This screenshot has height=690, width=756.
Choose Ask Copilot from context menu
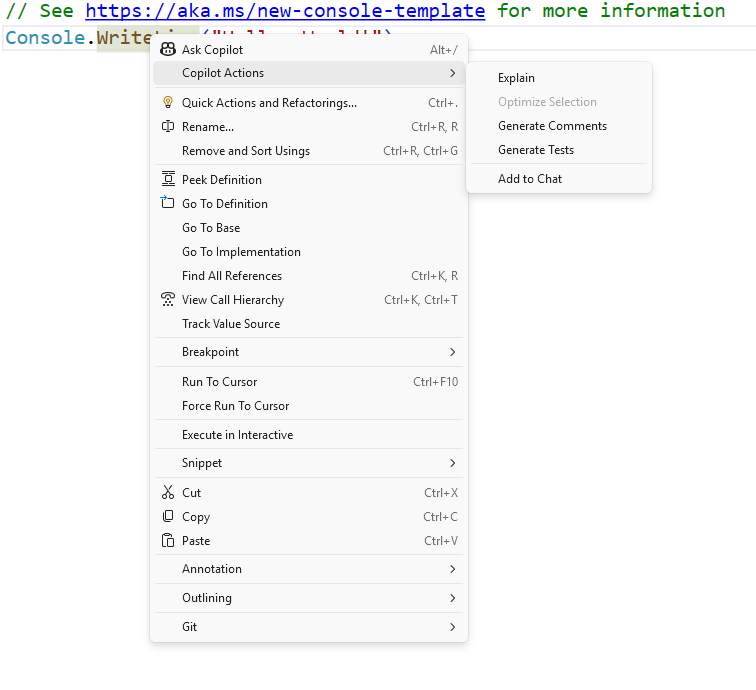pyautogui.click(x=309, y=49)
